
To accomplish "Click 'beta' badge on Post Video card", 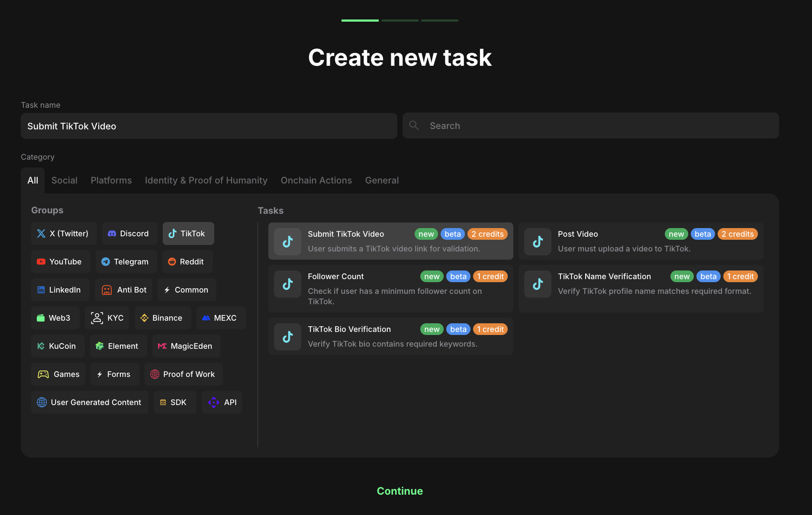I will 702,234.
